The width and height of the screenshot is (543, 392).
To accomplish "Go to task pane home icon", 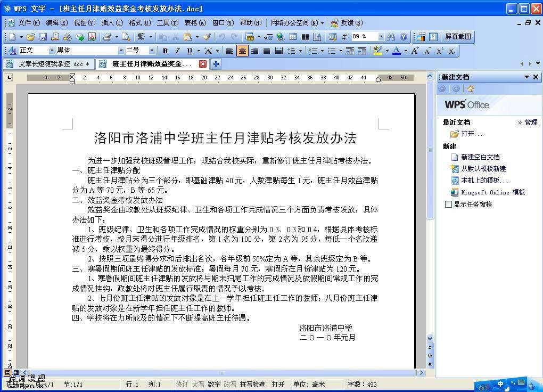I will click(470, 89).
